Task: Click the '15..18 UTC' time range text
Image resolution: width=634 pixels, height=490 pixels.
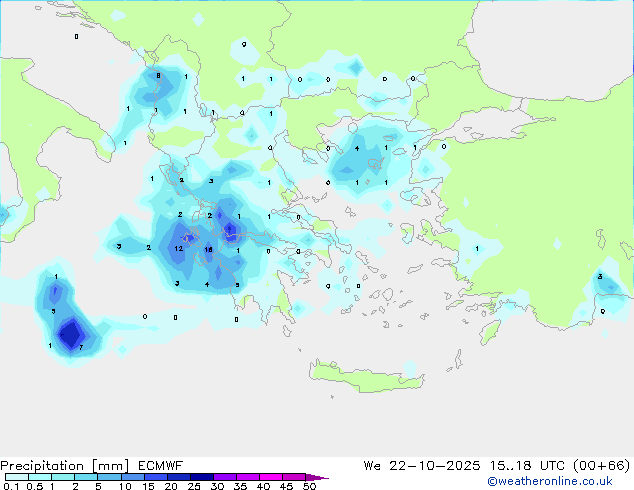Action: pos(526,466)
